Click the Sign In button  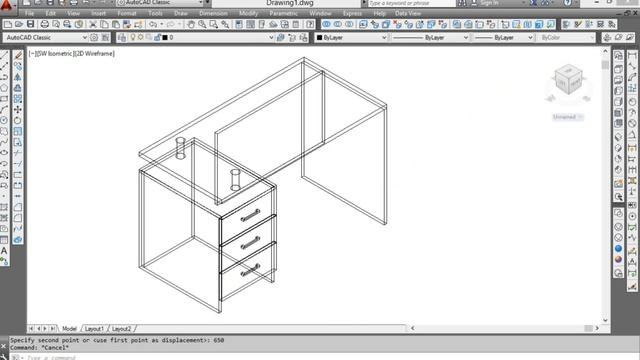(490, 3)
